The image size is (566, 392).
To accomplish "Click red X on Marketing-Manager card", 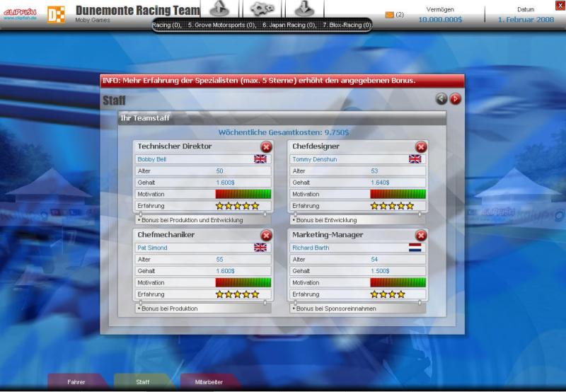I will (421, 235).
